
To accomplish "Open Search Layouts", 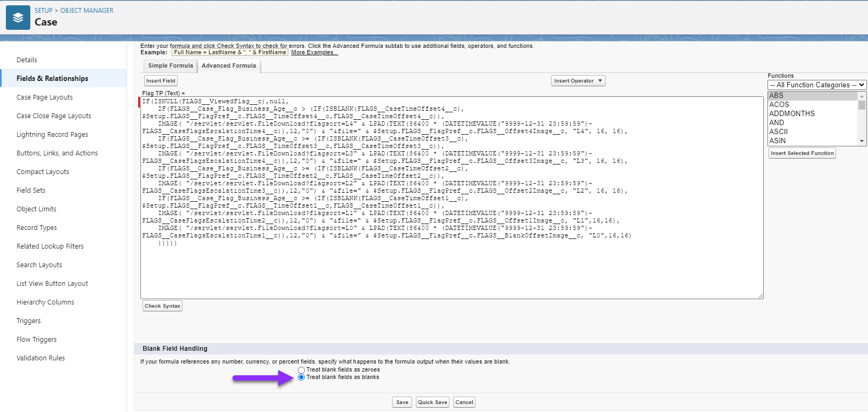I will [39, 265].
